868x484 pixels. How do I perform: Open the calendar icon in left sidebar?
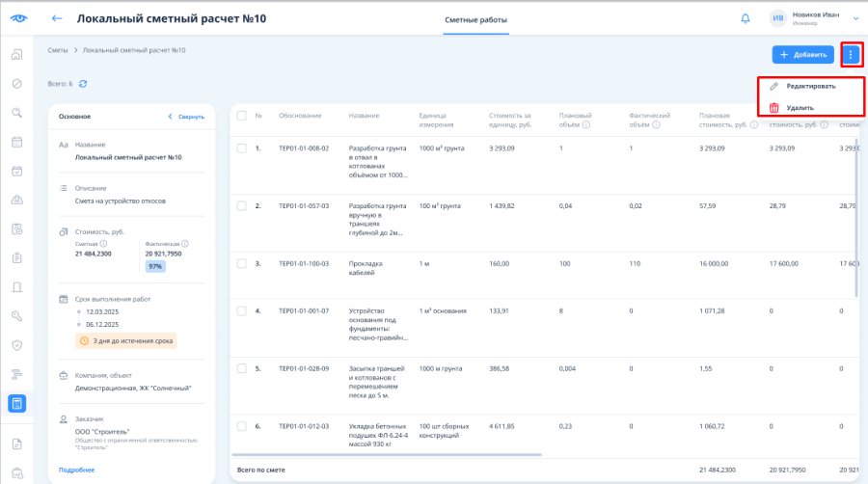(x=17, y=142)
